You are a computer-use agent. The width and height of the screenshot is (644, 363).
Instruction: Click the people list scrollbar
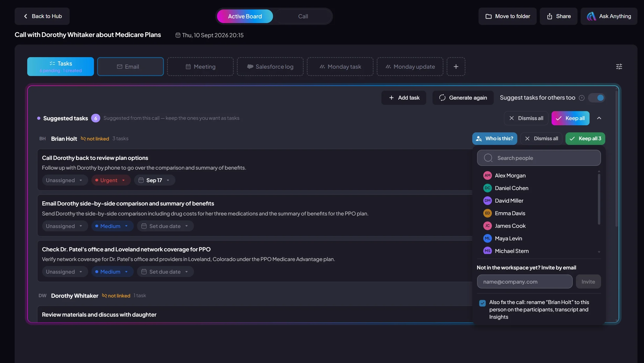599,199
